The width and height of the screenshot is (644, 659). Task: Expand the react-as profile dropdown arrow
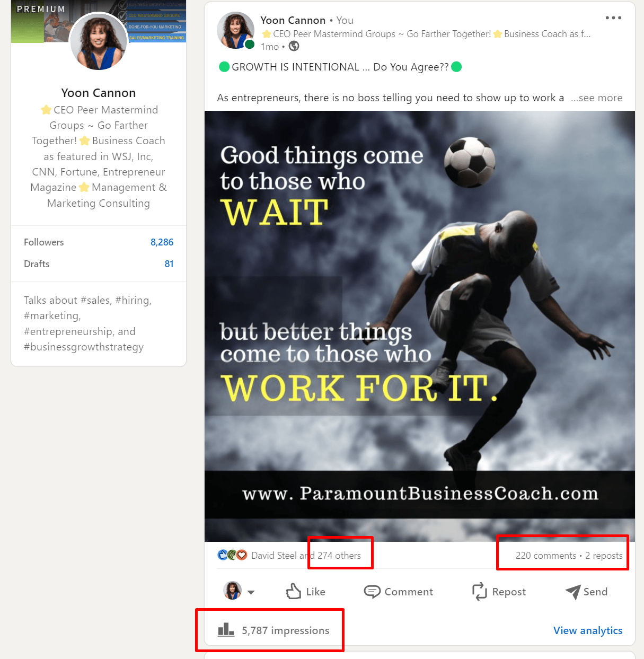click(251, 592)
